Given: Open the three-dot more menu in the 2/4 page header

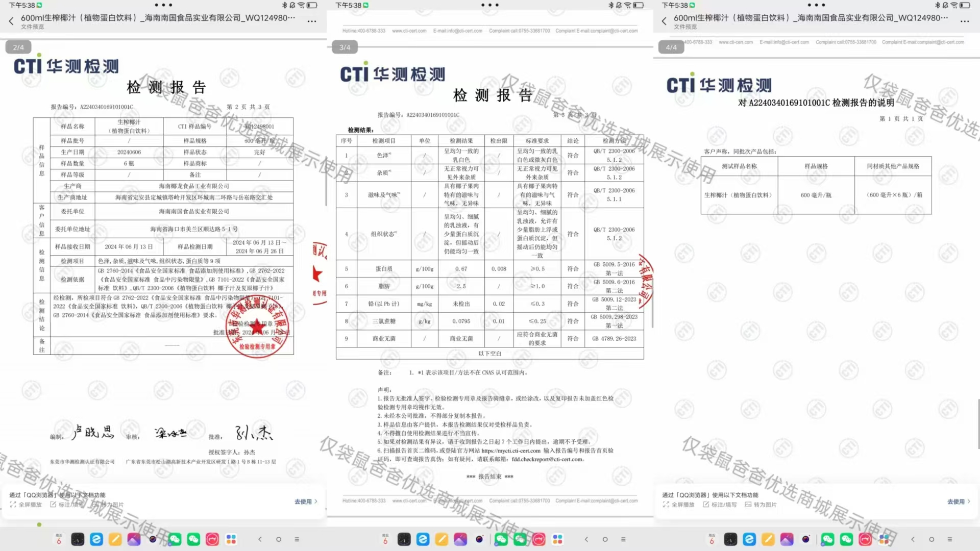Looking at the screenshot, I should 311,21.
